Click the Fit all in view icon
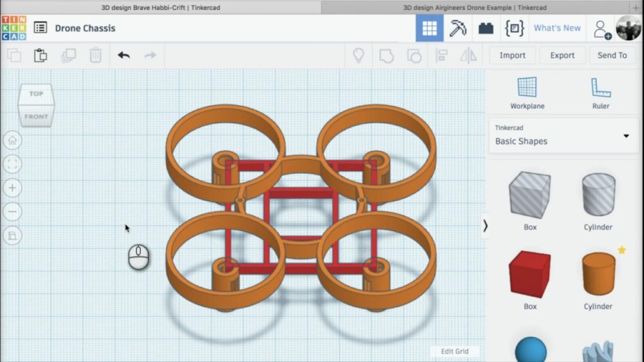Image resolution: width=644 pixels, height=362 pixels. [13, 164]
